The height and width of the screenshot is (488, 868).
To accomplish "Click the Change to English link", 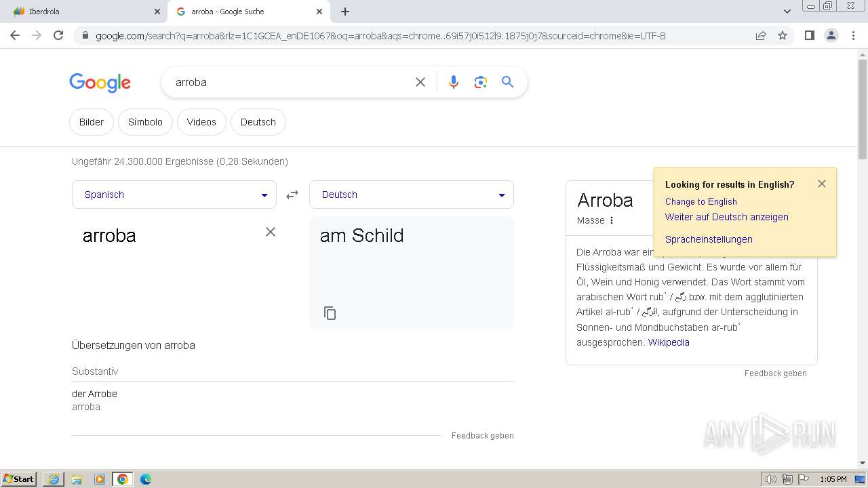I will [x=701, y=201].
